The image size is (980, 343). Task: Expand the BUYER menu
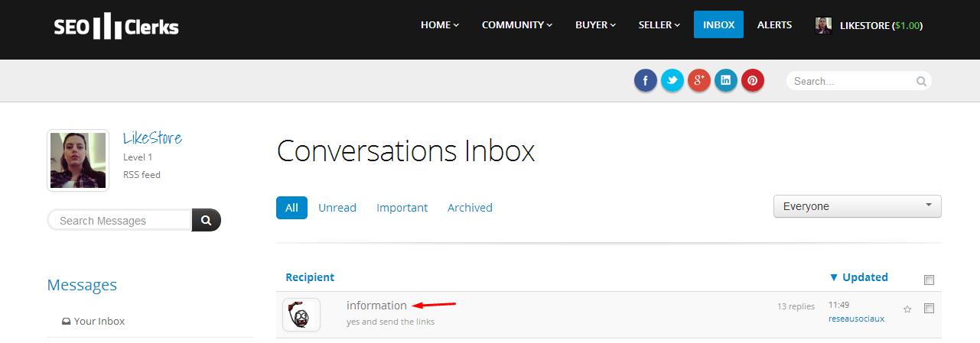[596, 25]
